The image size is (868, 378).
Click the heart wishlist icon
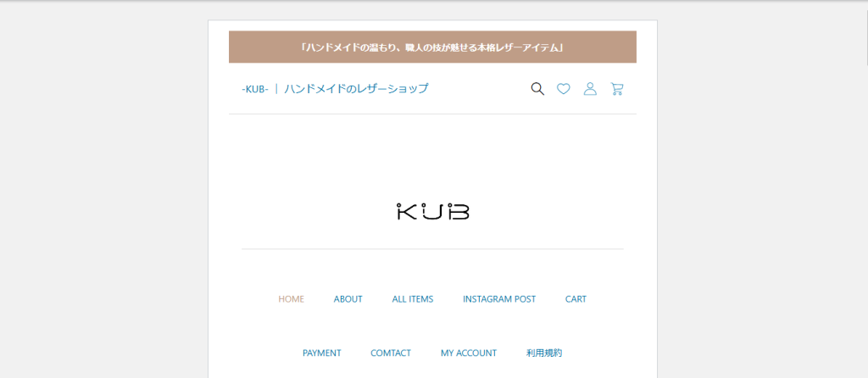click(564, 89)
